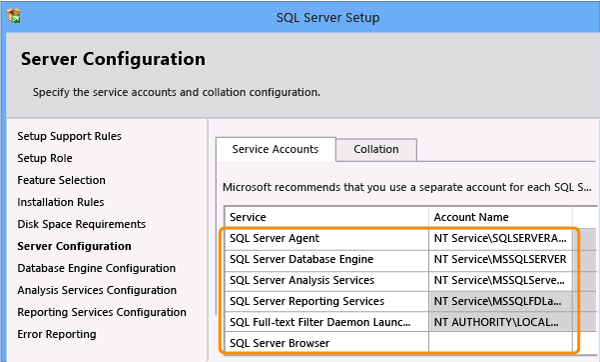The image size is (600, 362).
Task: Click the bold Server Configuration step
Action: [74, 246]
